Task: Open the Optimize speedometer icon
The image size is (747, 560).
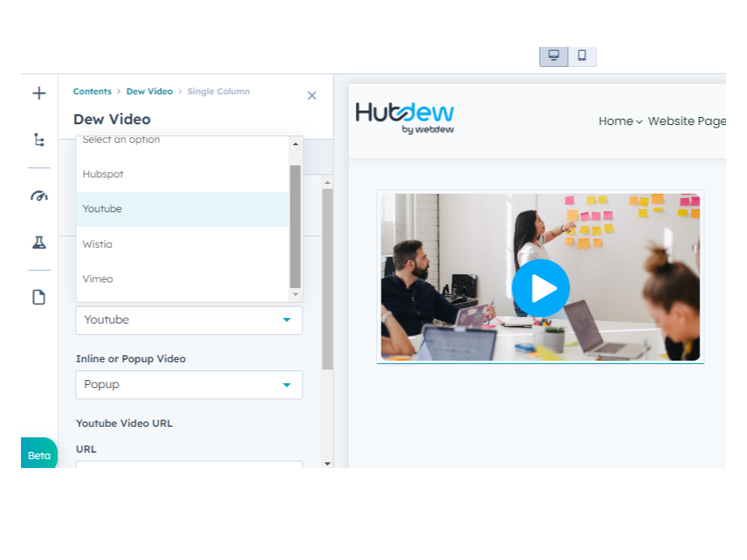Action: pos(39,195)
